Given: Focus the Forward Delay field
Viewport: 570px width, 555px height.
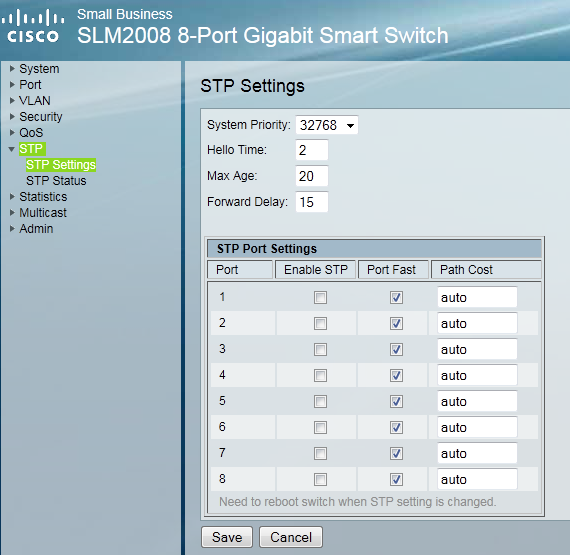Looking at the screenshot, I should click(312, 202).
